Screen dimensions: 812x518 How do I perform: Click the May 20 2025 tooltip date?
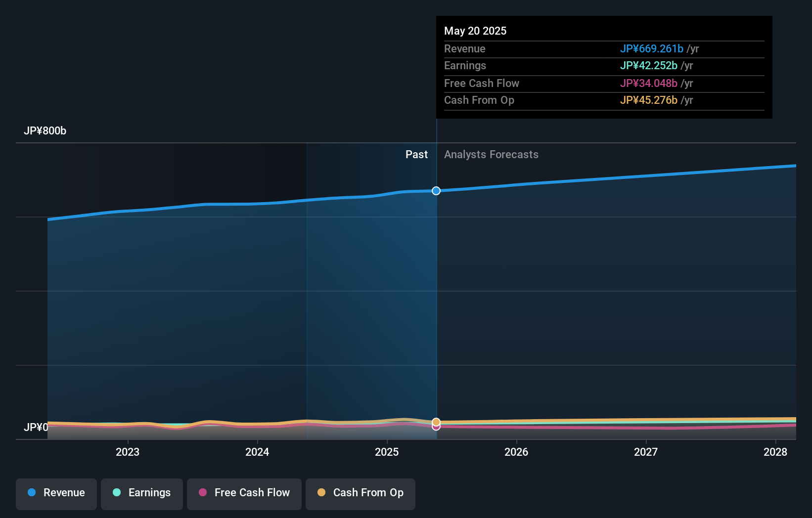pos(475,31)
